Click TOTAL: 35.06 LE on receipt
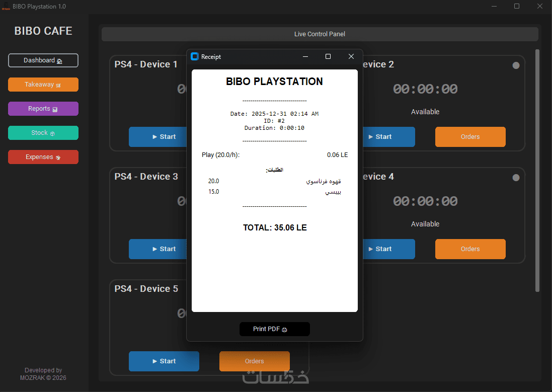552x392 pixels. coord(275,227)
